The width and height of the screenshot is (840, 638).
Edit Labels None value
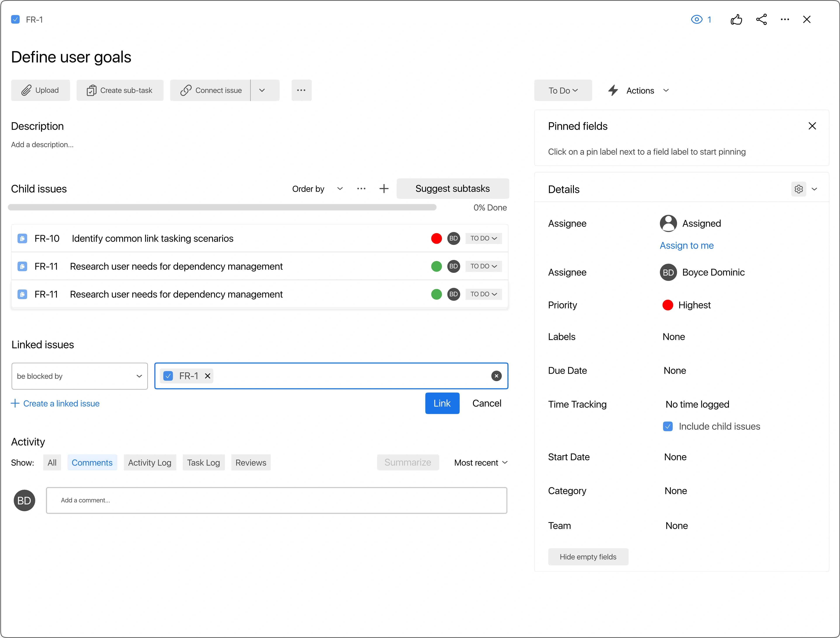[x=674, y=337]
